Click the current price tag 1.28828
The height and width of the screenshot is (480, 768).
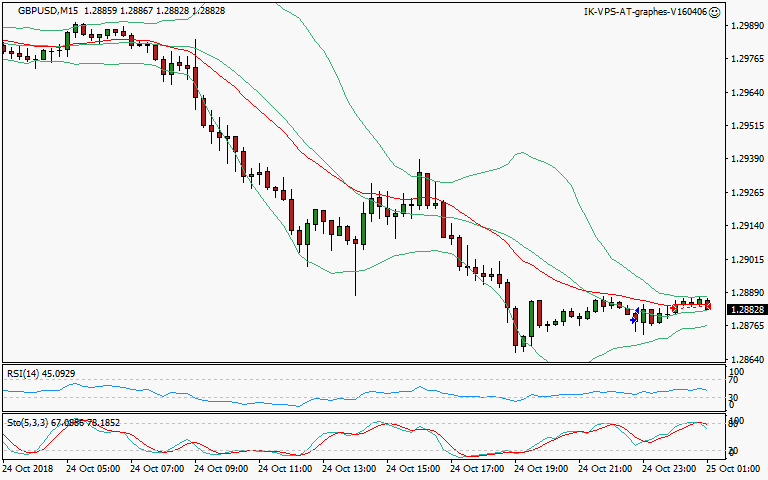[x=744, y=310]
